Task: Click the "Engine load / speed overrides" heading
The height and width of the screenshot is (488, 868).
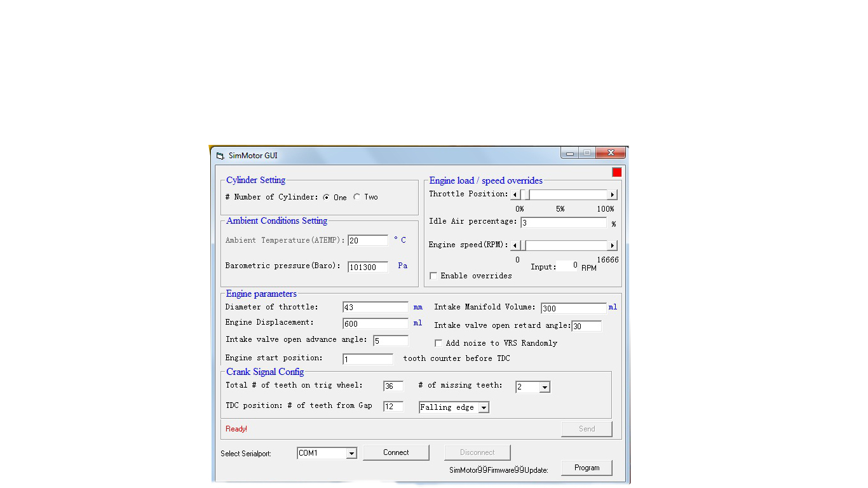Action: click(486, 180)
